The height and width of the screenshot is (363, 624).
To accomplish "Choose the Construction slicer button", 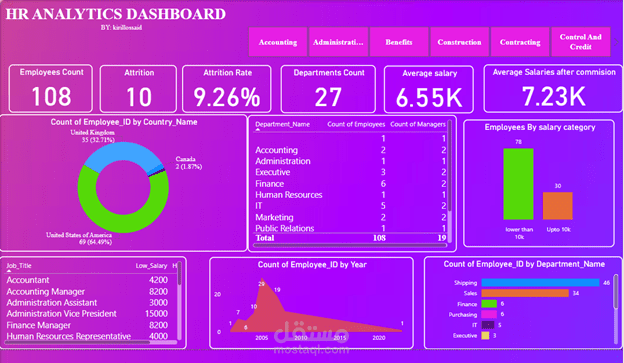I will pyautogui.click(x=459, y=42).
